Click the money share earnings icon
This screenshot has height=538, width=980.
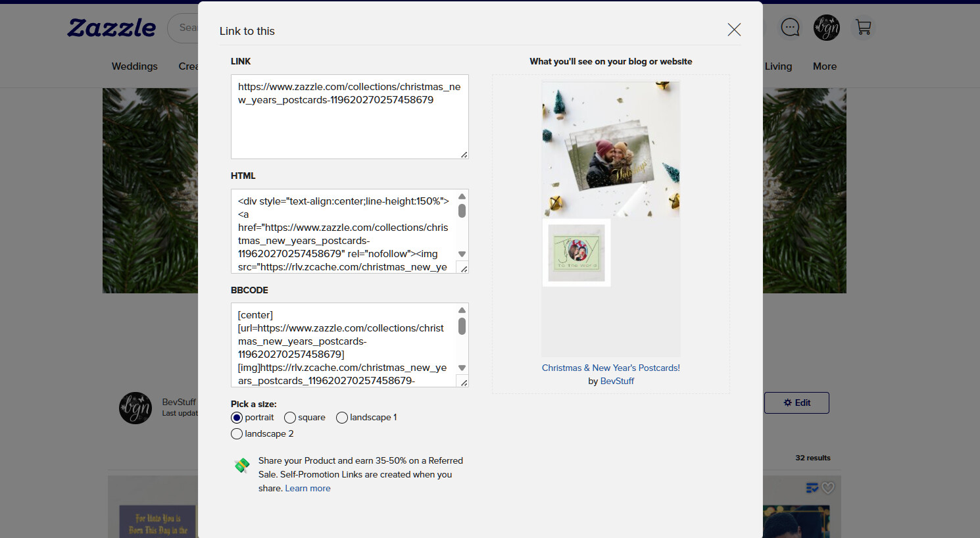pos(242,466)
